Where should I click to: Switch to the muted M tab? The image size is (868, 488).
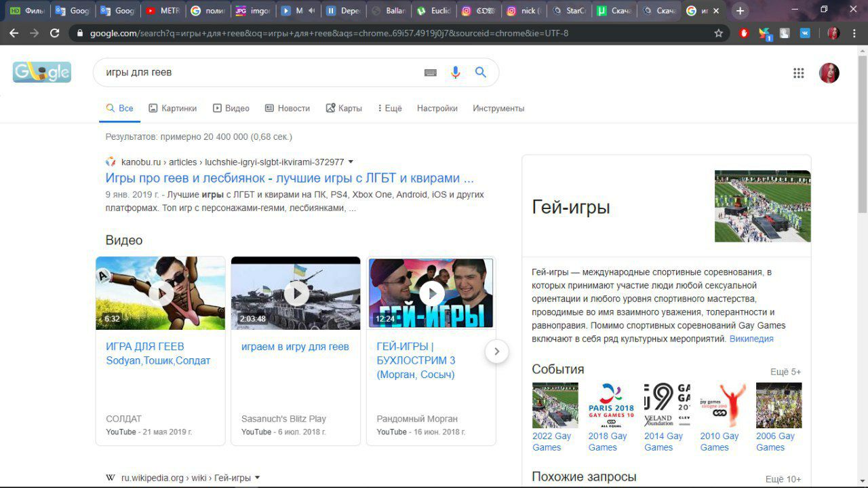point(297,11)
